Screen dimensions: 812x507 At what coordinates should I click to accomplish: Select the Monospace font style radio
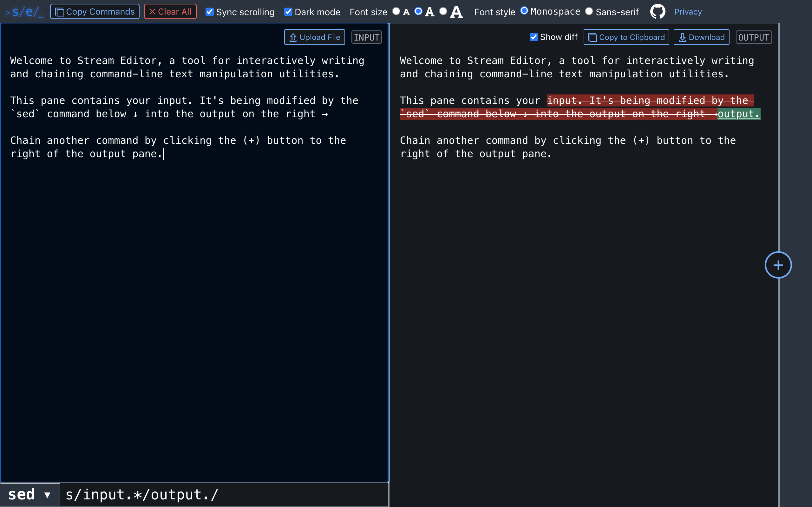(524, 11)
